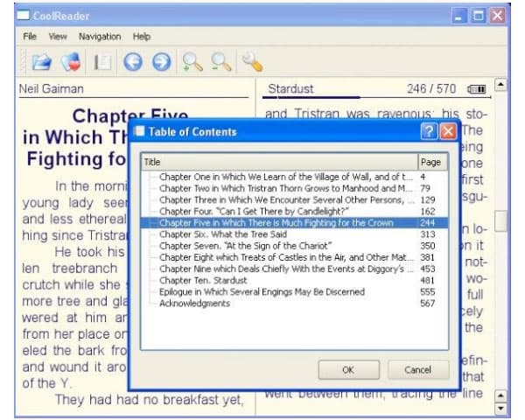
Task: Click page number 313 in contents list
Action: tap(428, 234)
